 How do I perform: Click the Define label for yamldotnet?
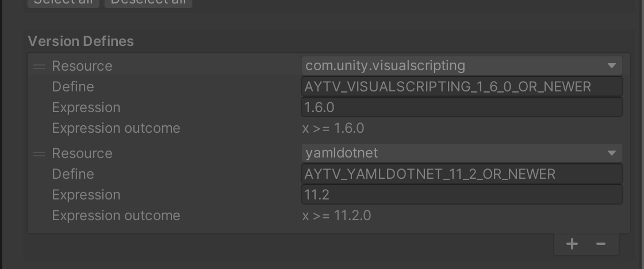click(73, 174)
